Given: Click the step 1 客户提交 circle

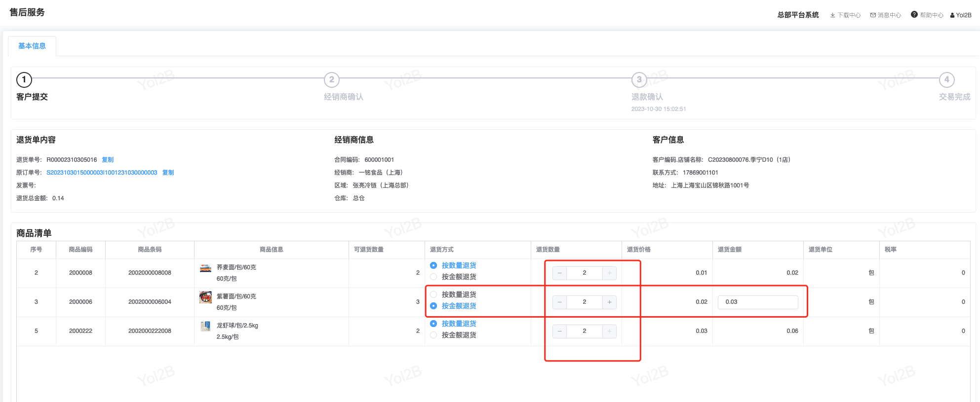Looking at the screenshot, I should coord(24,79).
